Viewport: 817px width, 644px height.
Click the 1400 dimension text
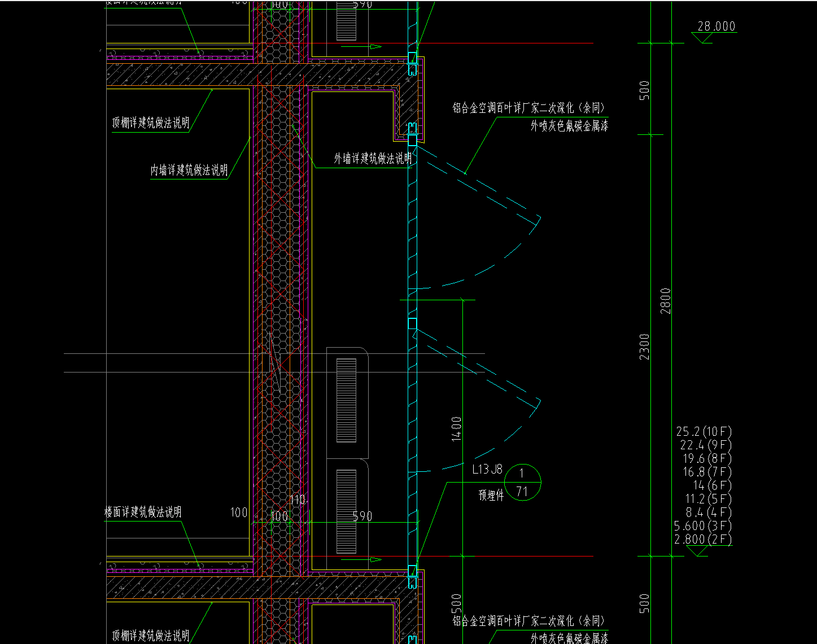click(x=456, y=428)
